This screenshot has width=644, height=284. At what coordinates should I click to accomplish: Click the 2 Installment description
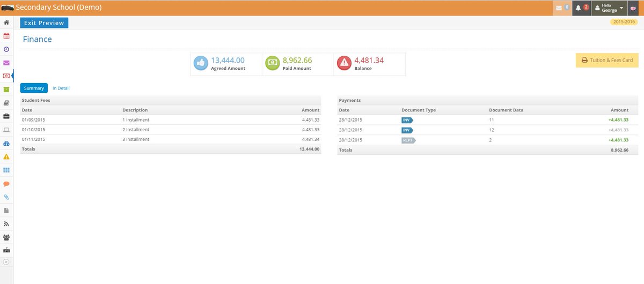click(136, 130)
